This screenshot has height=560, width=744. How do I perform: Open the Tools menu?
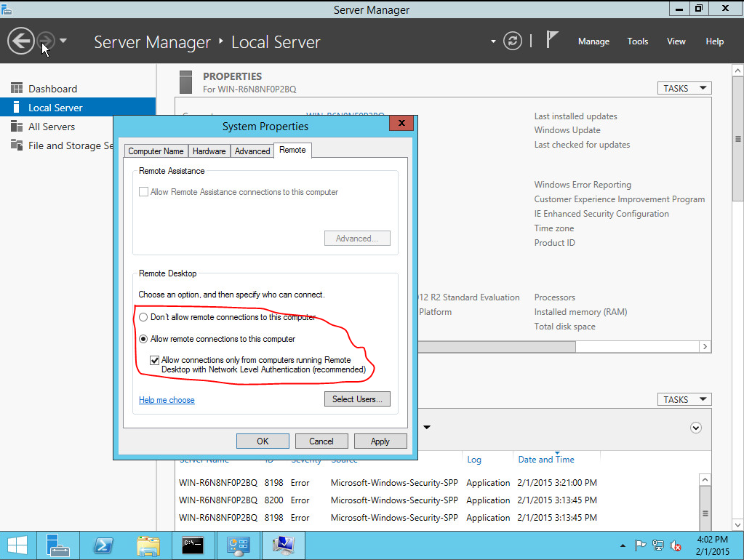coord(637,41)
